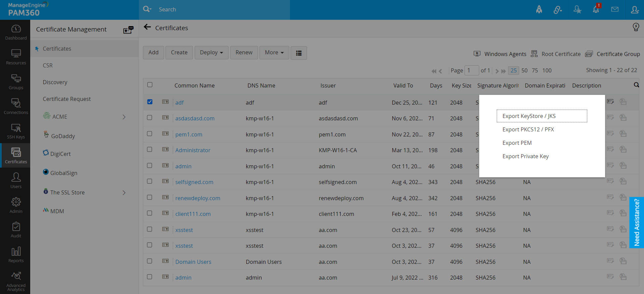The image size is (644, 294).
Task: Click the list view toggle icon
Action: [x=299, y=53]
